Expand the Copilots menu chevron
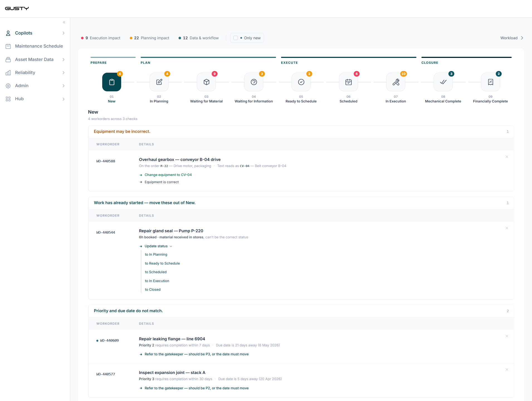 (x=64, y=33)
